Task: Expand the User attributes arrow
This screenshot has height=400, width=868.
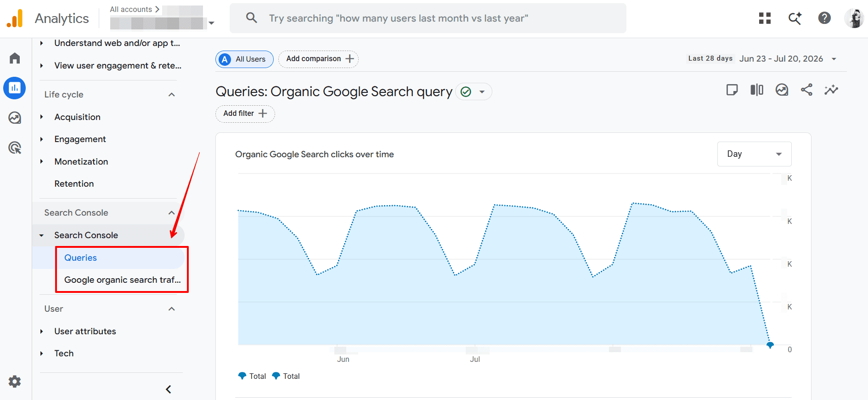Action: tap(41, 331)
